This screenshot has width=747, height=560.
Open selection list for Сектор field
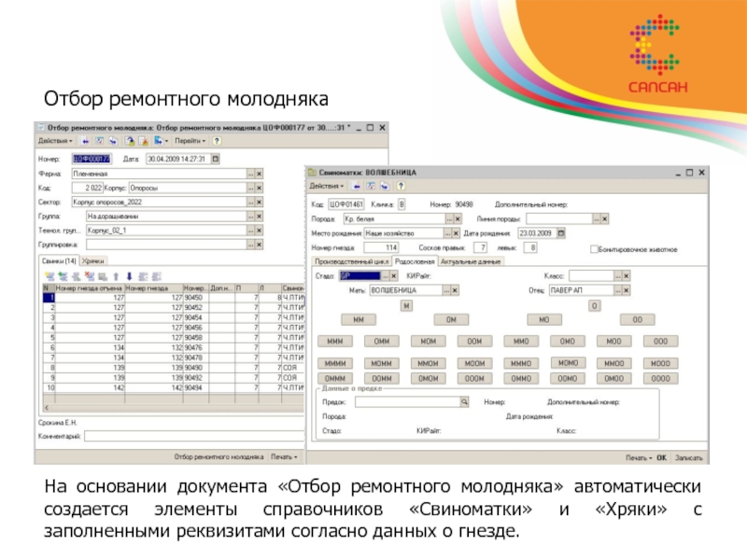click(x=251, y=203)
